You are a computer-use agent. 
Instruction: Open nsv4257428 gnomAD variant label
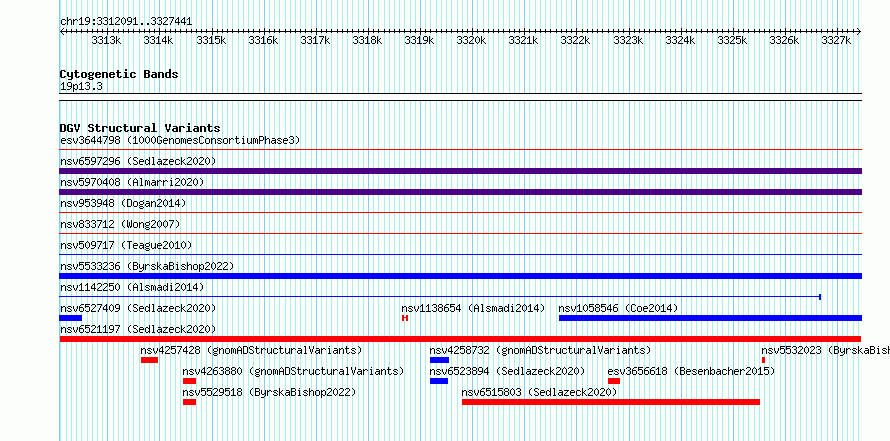[x=251, y=350]
